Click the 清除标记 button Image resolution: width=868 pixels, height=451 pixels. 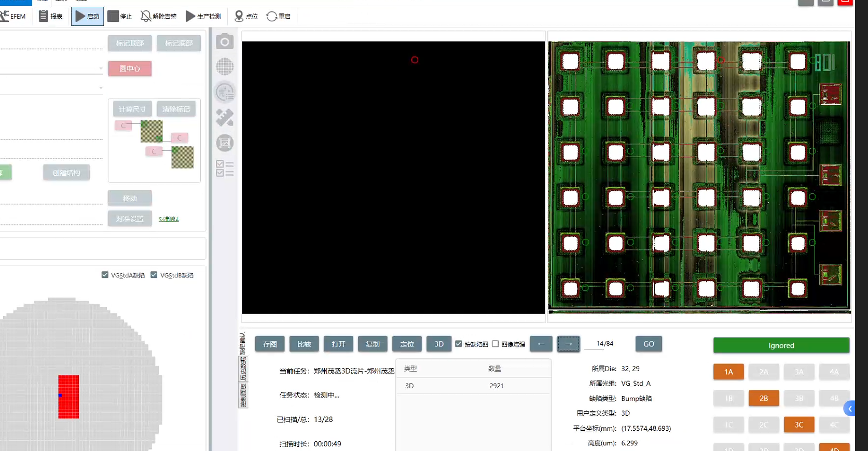click(176, 109)
